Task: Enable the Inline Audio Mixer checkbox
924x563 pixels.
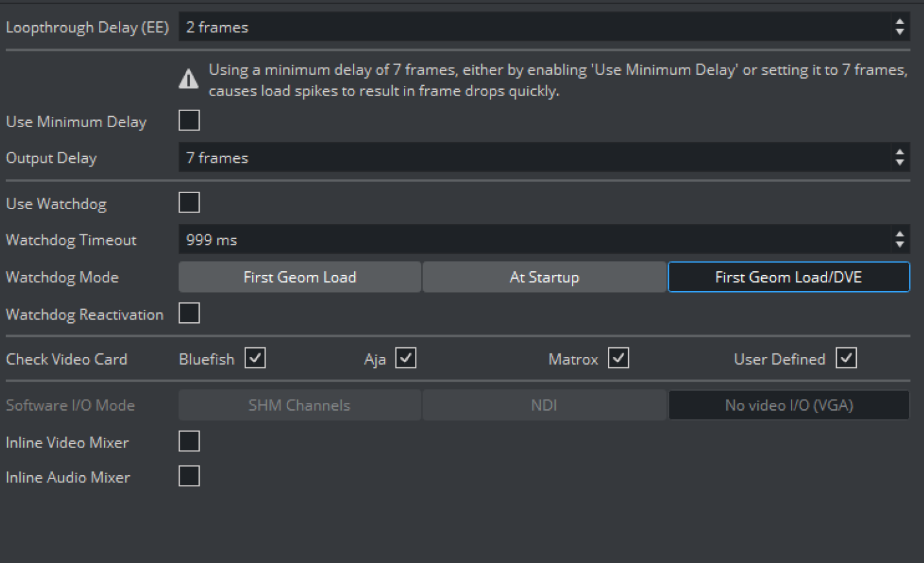Action: [189, 476]
